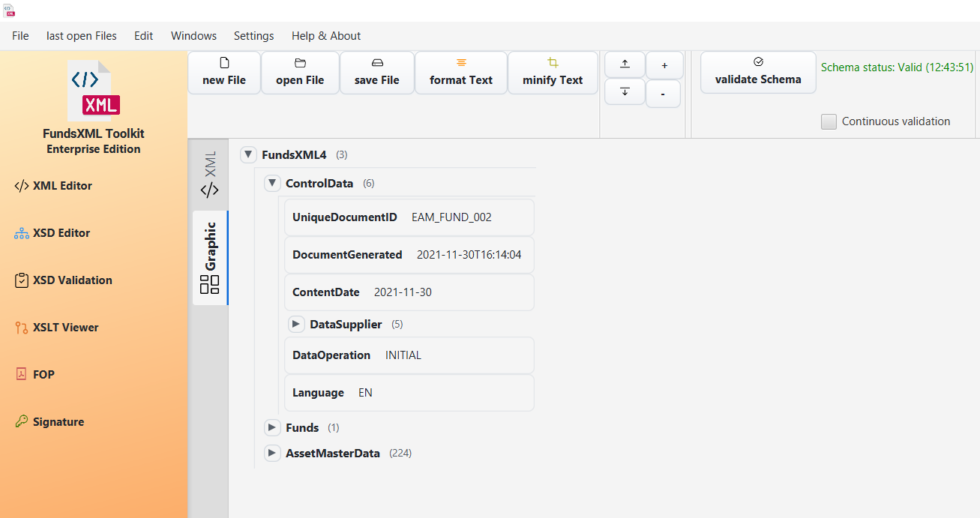Viewport: 980px width, 518px height.
Task: Click the validate Schema checkmark icon
Action: [x=758, y=62]
